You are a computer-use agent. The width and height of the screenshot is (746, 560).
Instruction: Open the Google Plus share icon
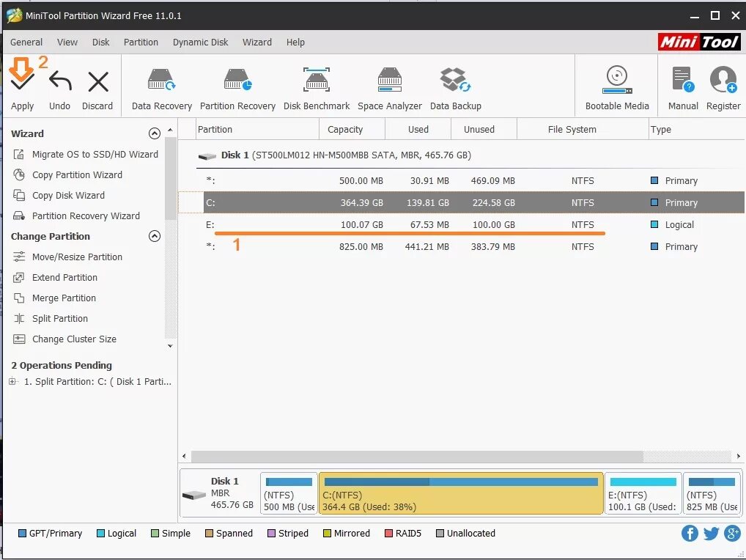point(732,534)
